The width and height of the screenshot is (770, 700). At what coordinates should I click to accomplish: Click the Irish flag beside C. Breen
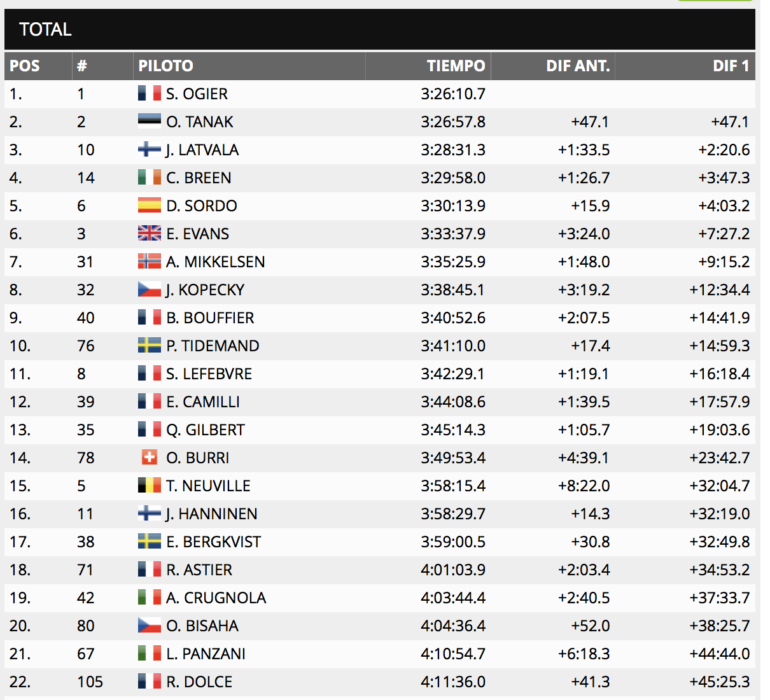[x=150, y=178]
